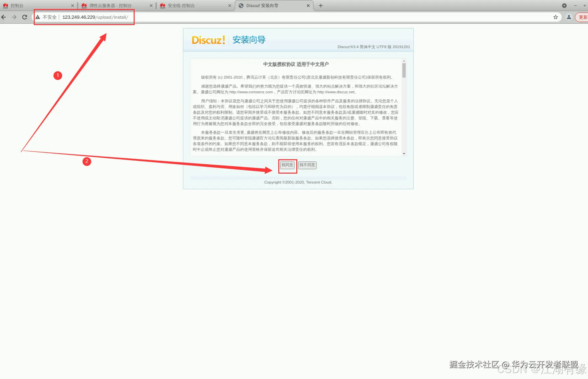Screen dimensions: 588x379
Task: Go back to the previous page
Action: pos(4,17)
